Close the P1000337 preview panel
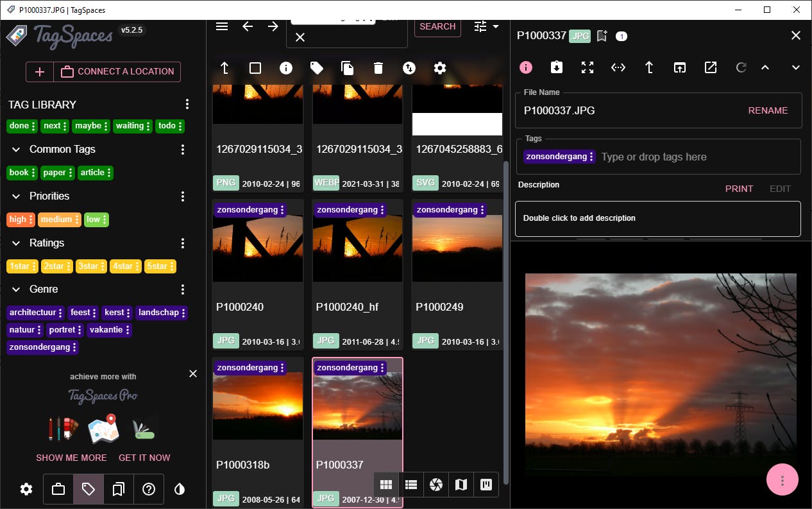The width and height of the screenshot is (812, 509). [x=796, y=35]
